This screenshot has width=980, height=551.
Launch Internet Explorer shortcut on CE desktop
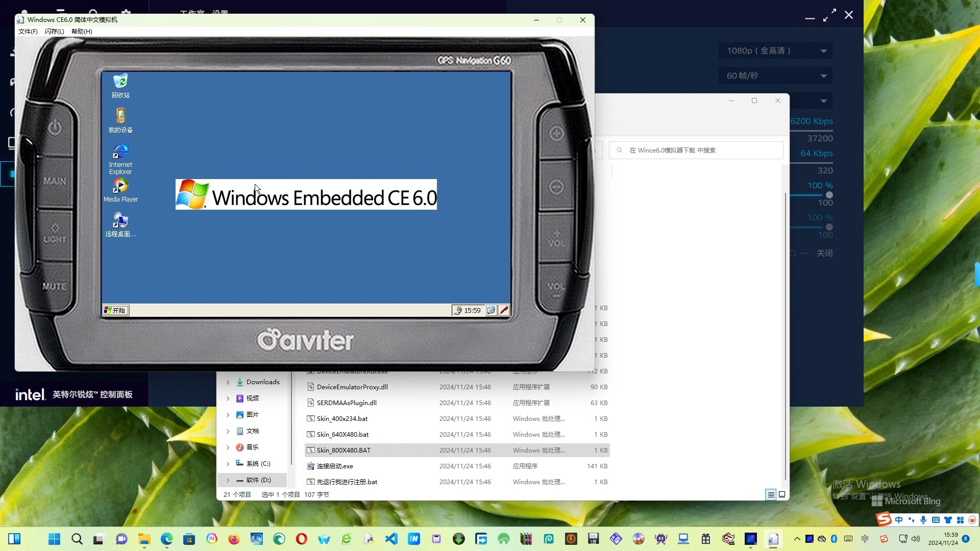click(x=120, y=159)
